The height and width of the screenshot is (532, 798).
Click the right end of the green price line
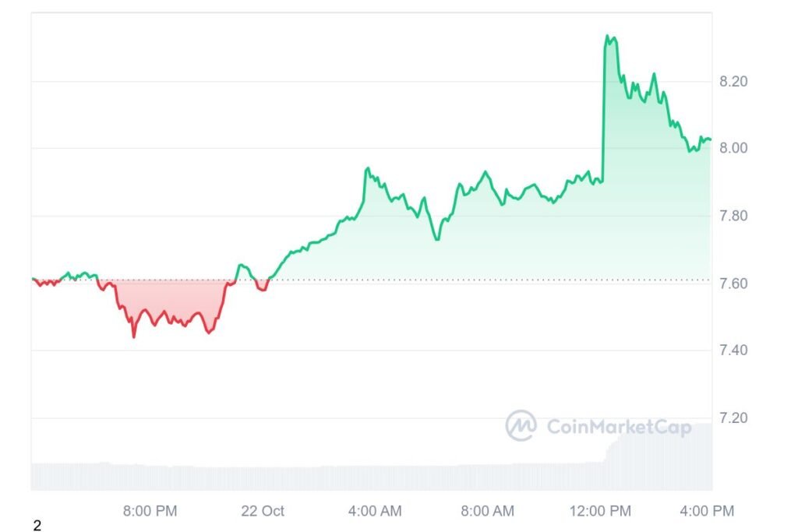point(710,139)
